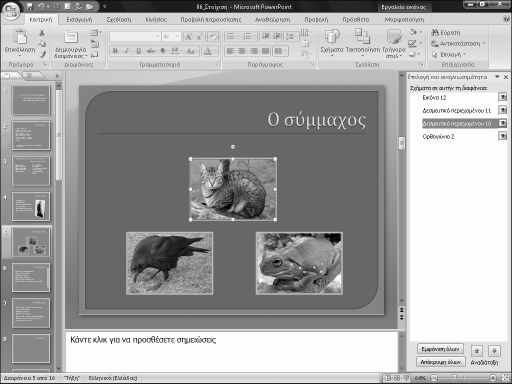Open the Εισαγωγή ribbon tab

pos(79,20)
